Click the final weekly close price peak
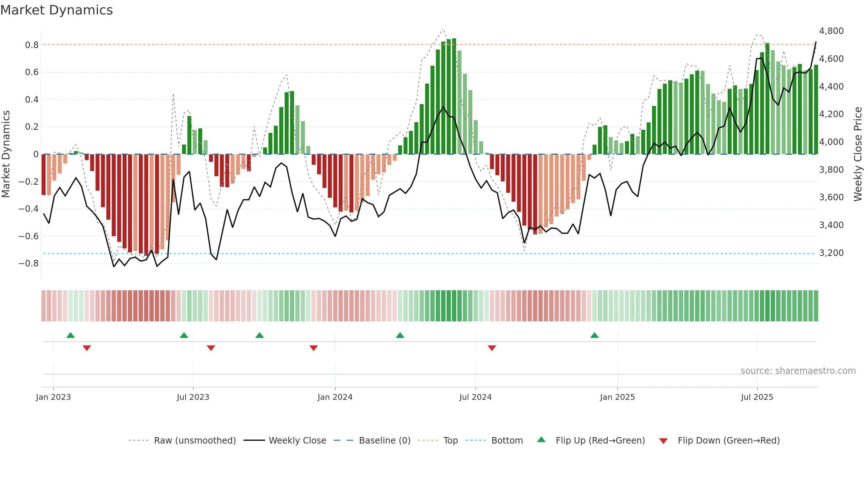This screenshot has height=488, width=868. (816, 42)
